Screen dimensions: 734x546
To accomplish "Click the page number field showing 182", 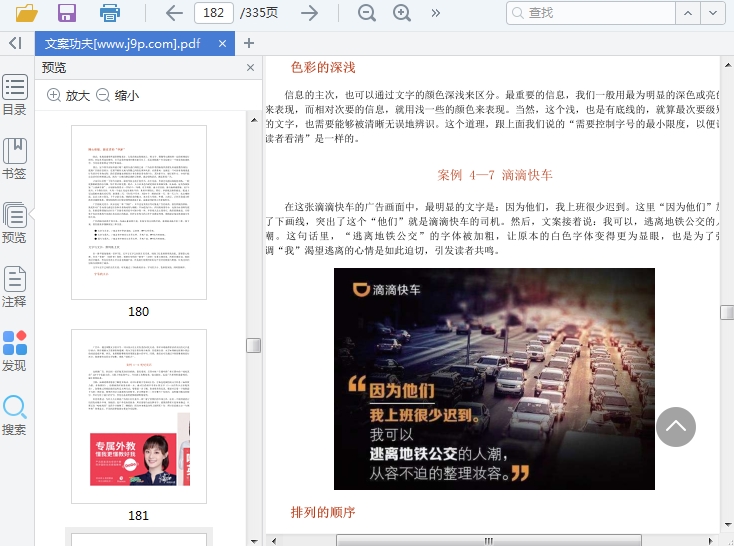I will pos(214,13).
